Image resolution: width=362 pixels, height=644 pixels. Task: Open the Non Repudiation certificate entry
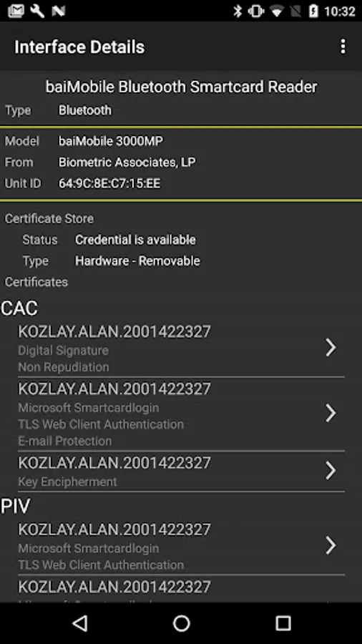pos(181,349)
